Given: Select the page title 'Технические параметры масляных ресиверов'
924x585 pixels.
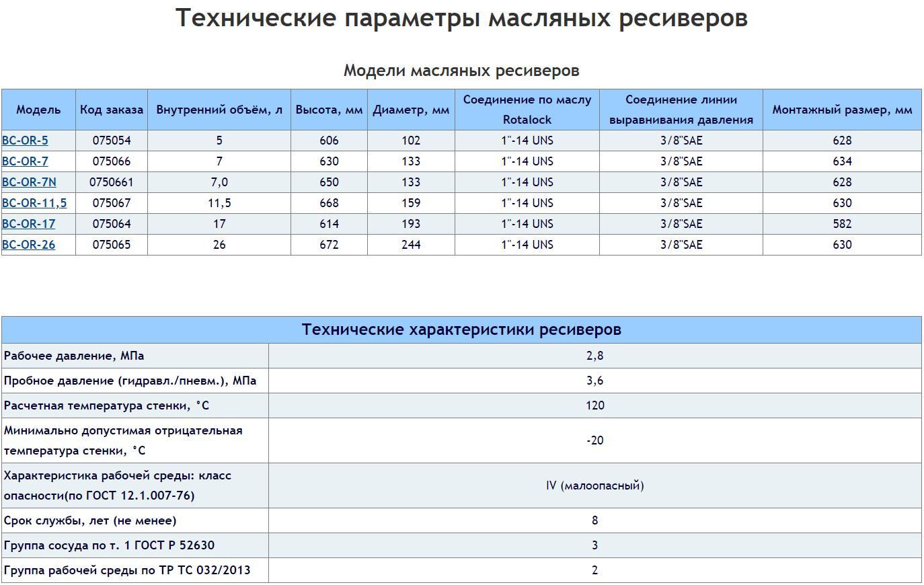Looking at the screenshot, I should click(461, 18).
